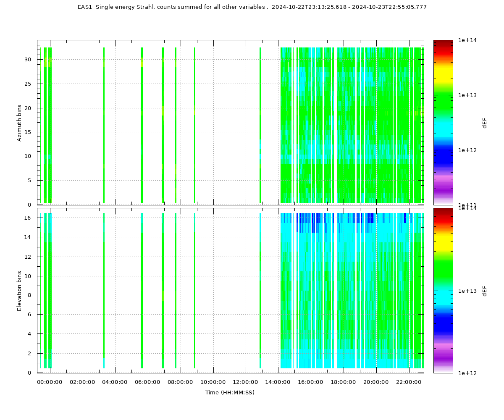Click the '02:00:00' time tick label

(x=82, y=382)
